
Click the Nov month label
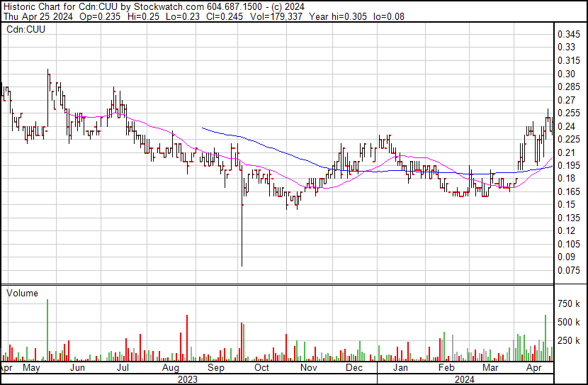(308, 368)
